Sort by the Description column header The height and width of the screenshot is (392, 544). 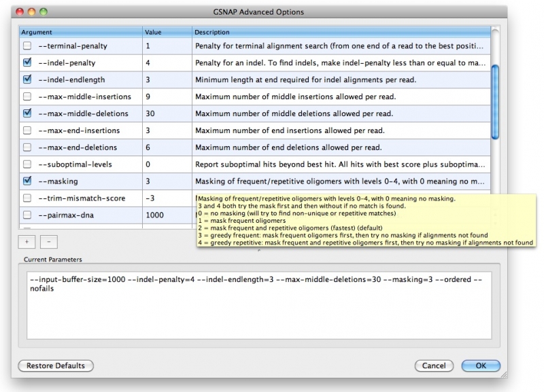point(341,32)
